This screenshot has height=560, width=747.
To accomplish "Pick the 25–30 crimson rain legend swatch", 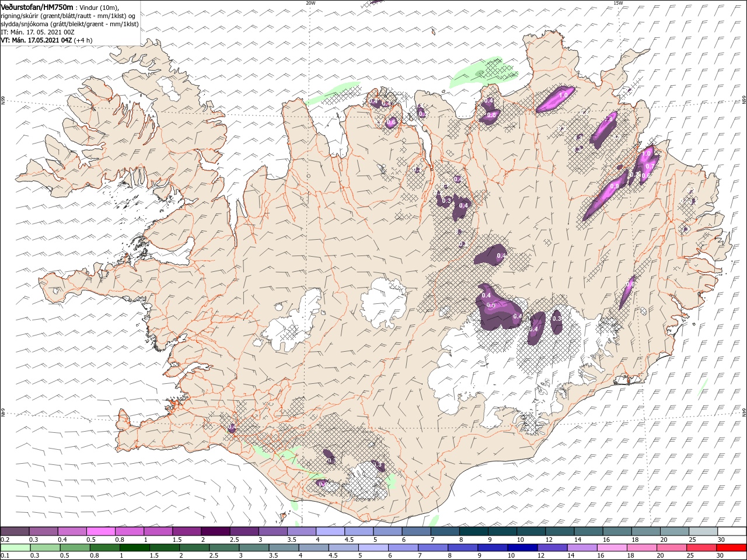I will pyautogui.click(x=701, y=548).
